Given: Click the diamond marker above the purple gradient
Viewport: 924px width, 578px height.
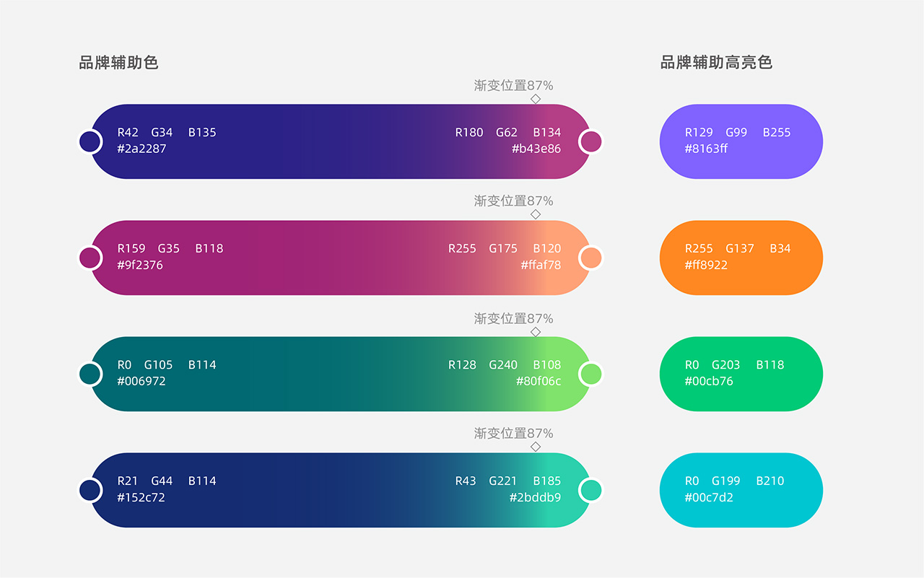Looking at the screenshot, I should coord(536,99).
